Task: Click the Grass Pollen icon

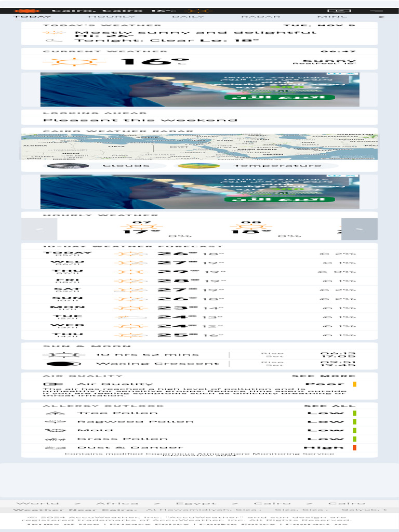Action: point(55,439)
